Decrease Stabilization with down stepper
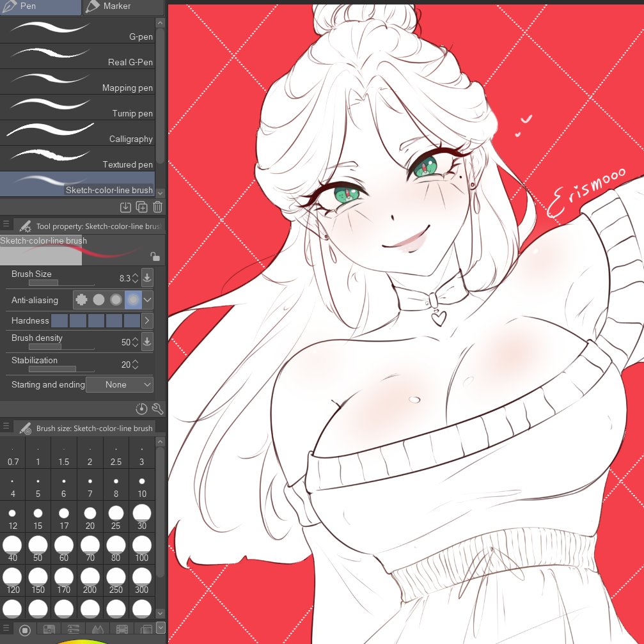Viewport: 644px width, 644px height. [135, 367]
